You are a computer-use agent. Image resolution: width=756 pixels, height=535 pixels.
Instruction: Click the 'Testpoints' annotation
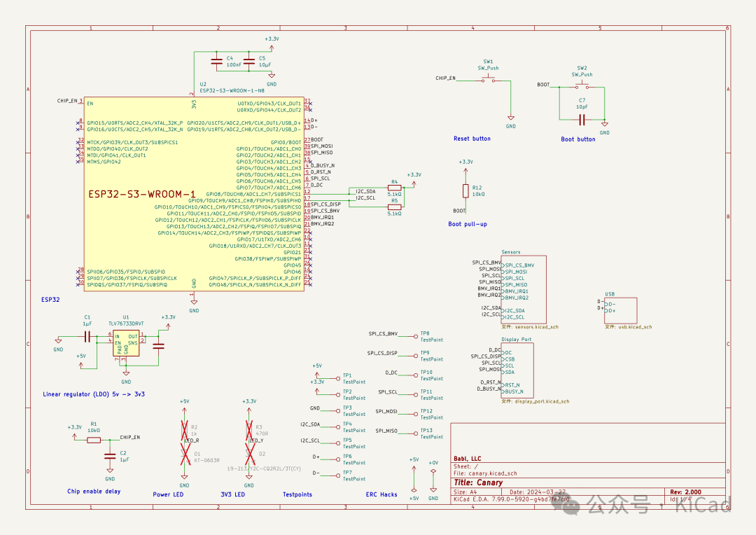pyautogui.click(x=297, y=494)
